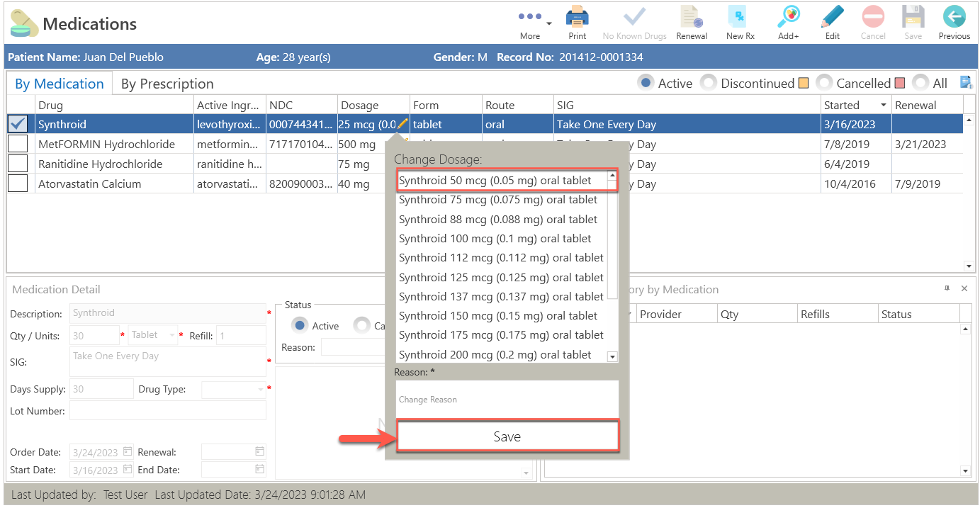Click the Lot Number input field
The image size is (980, 508).
coord(168,410)
